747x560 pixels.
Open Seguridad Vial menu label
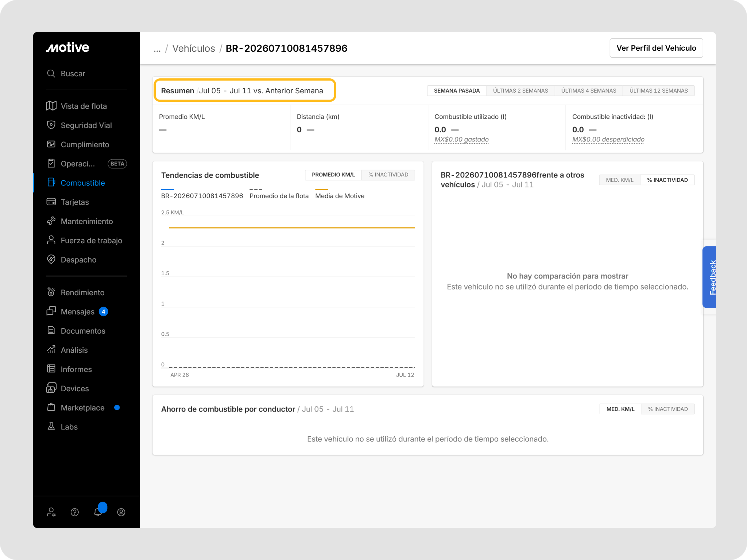click(86, 125)
